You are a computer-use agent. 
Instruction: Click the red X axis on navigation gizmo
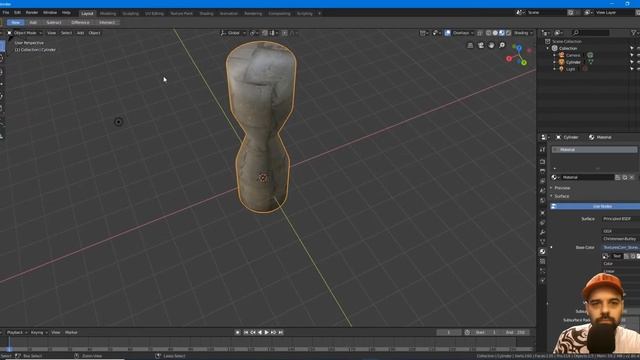509,59
